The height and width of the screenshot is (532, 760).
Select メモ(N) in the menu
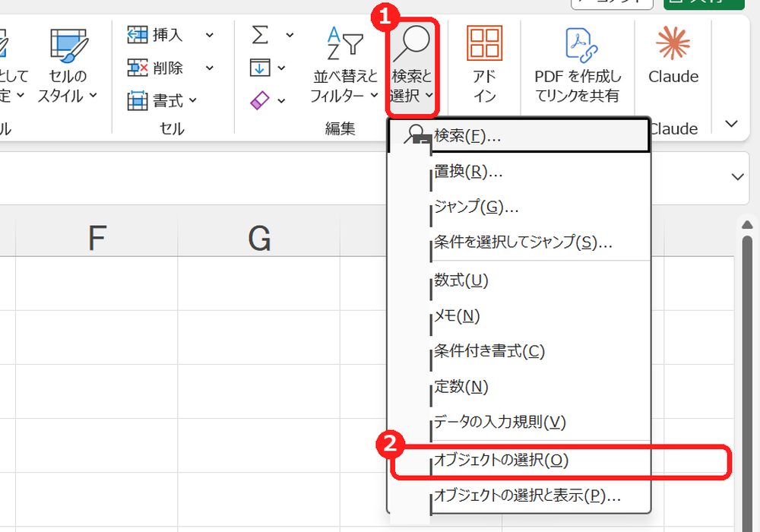click(x=518, y=316)
